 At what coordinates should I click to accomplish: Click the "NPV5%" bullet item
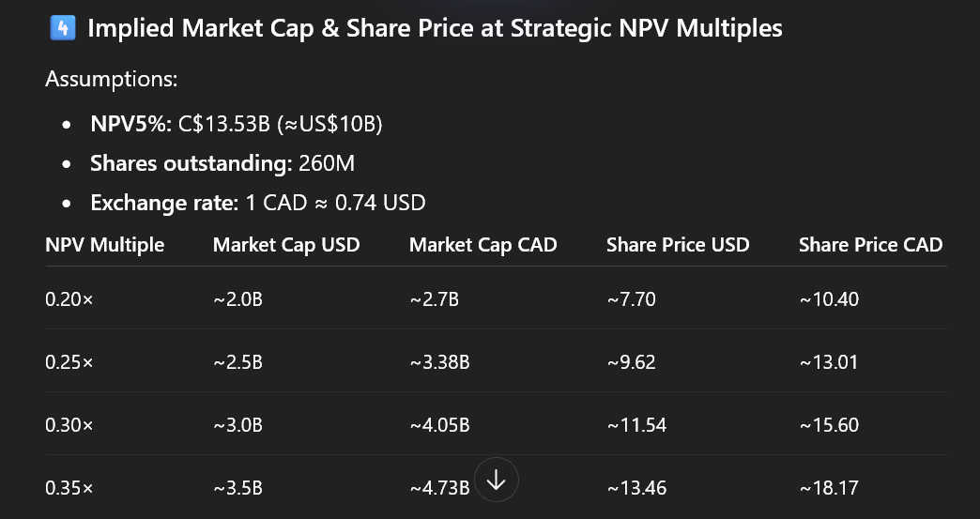tap(236, 124)
